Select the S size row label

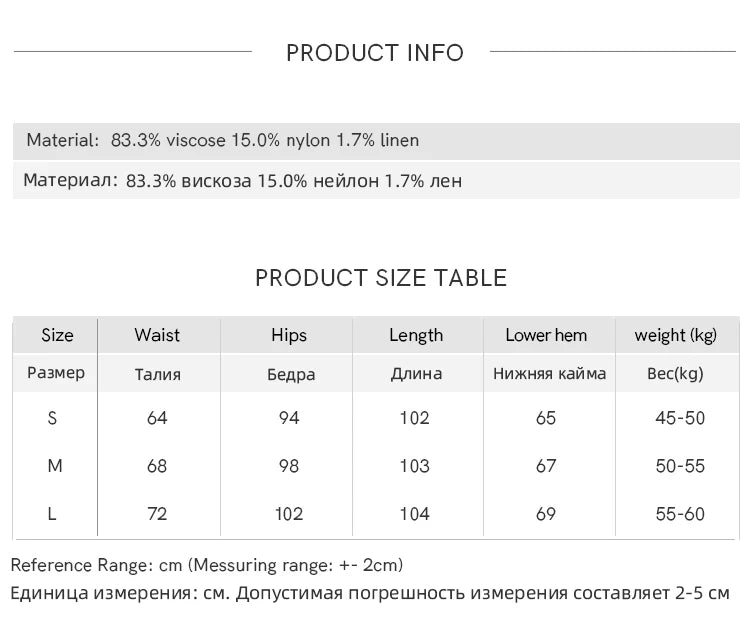(x=52, y=418)
